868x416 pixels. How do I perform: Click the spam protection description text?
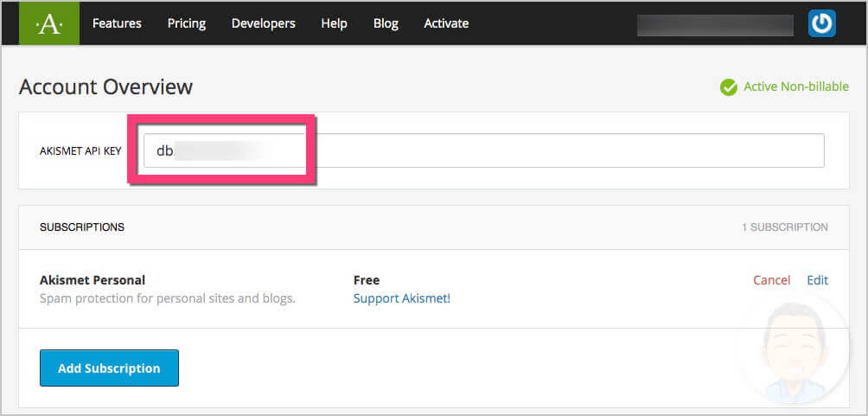[168, 298]
